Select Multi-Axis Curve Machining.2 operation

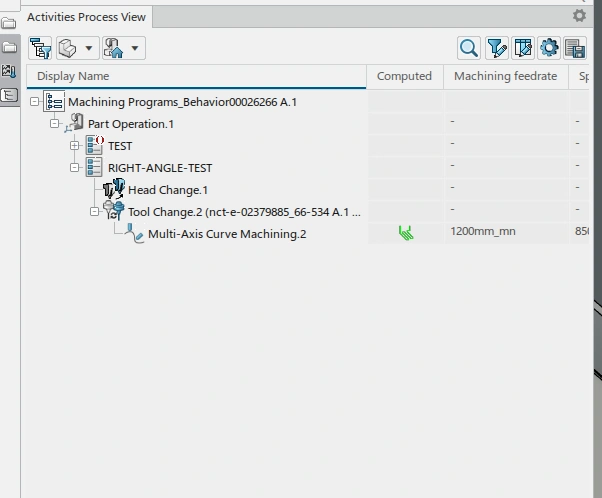tap(227, 234)
